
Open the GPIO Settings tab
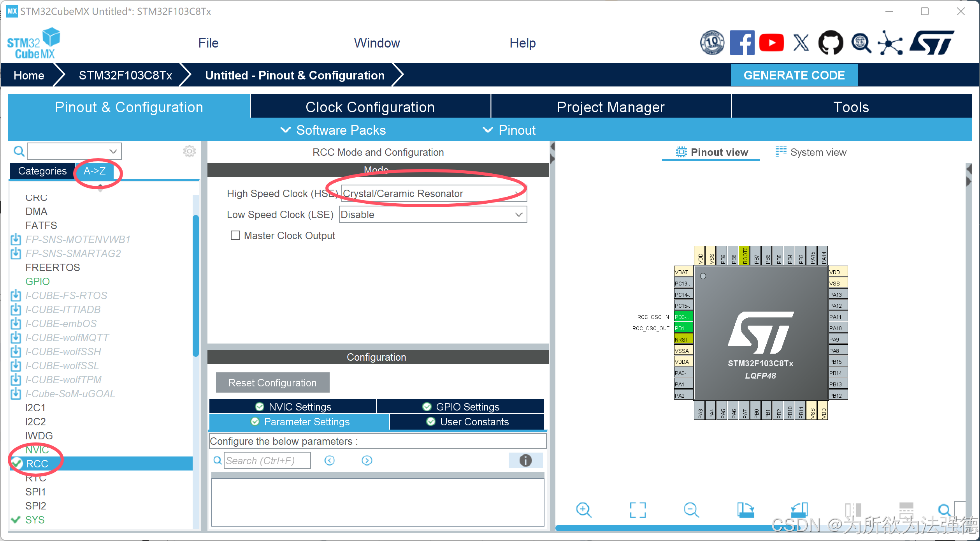click(x=461, y=407)
